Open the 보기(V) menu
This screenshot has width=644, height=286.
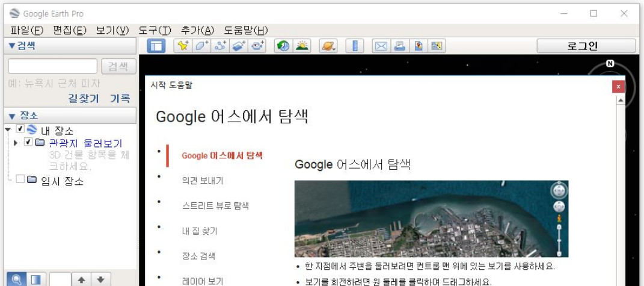[x=112, y=30]
